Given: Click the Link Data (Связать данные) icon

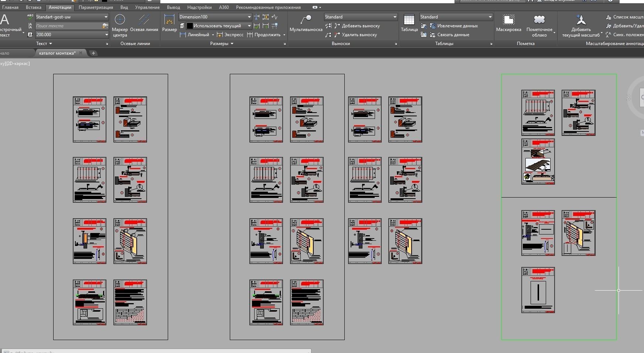Looking at the screenshot, I should (433, 35).
